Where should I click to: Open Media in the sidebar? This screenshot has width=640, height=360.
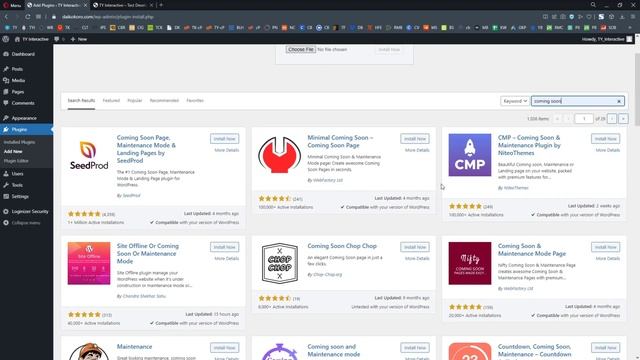pos(18,80)
